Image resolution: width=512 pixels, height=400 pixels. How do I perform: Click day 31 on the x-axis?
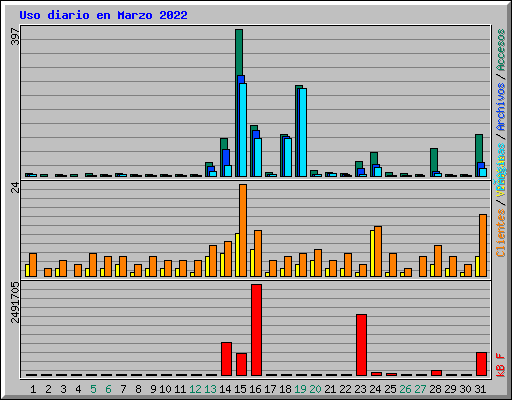click(480, 389)
